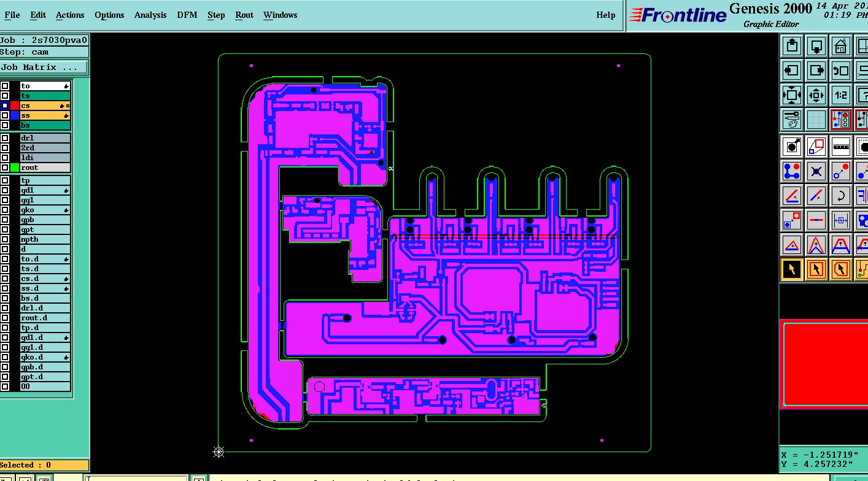Select the red-blue diagonal line tool
This screenshot has height=481, width=868.
(816, 195)
